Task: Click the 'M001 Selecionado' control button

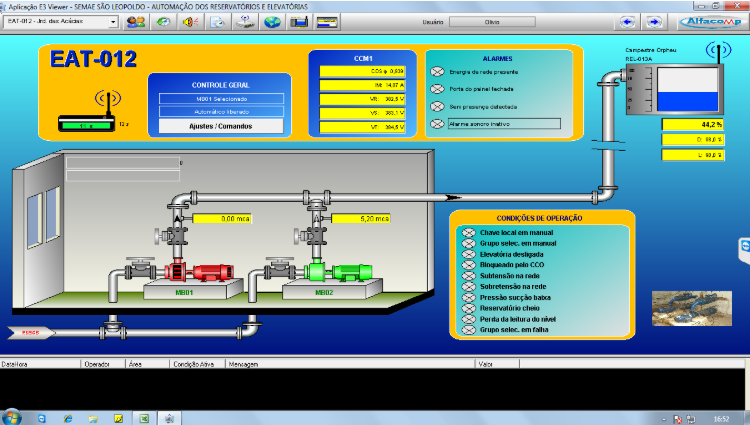Action: pyautogui.click(x=218, y=99)
